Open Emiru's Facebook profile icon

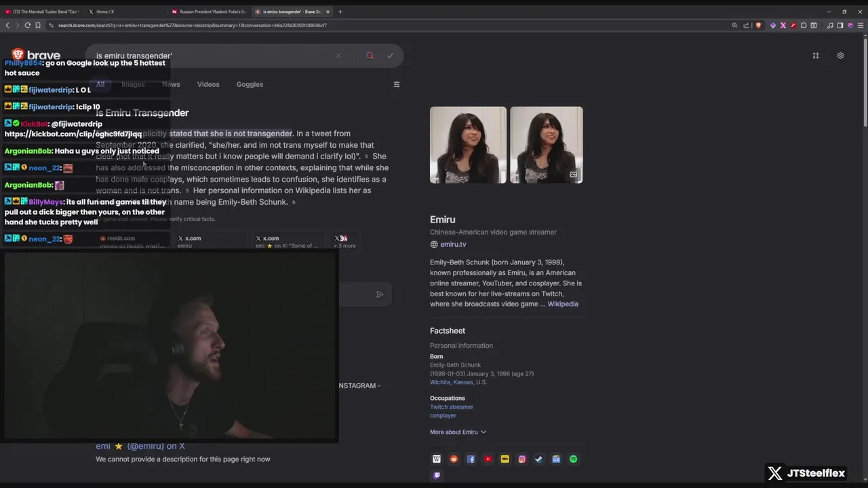coord(471,459)
